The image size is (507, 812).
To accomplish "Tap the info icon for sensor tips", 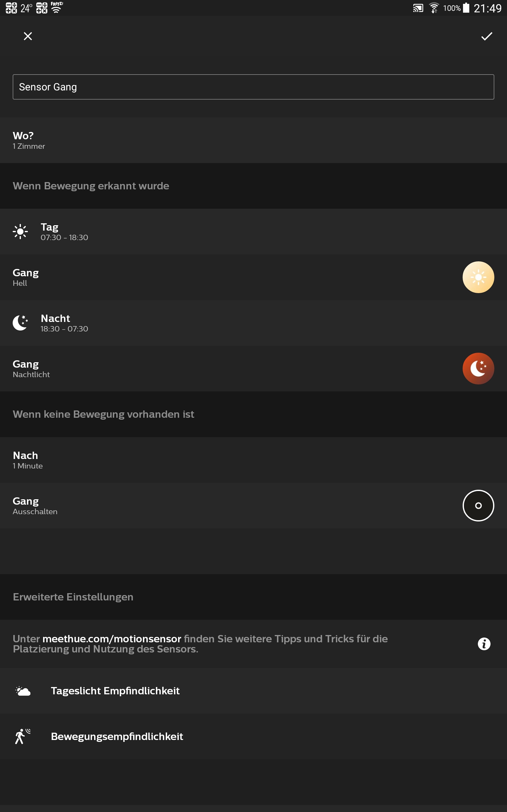I will [484, 644].
